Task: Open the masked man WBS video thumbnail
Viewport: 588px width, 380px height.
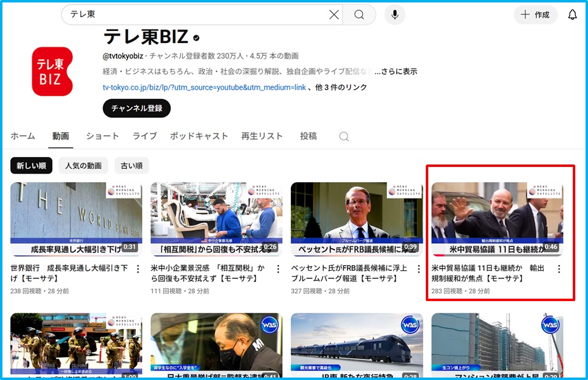Action: [x=216, y=345]
